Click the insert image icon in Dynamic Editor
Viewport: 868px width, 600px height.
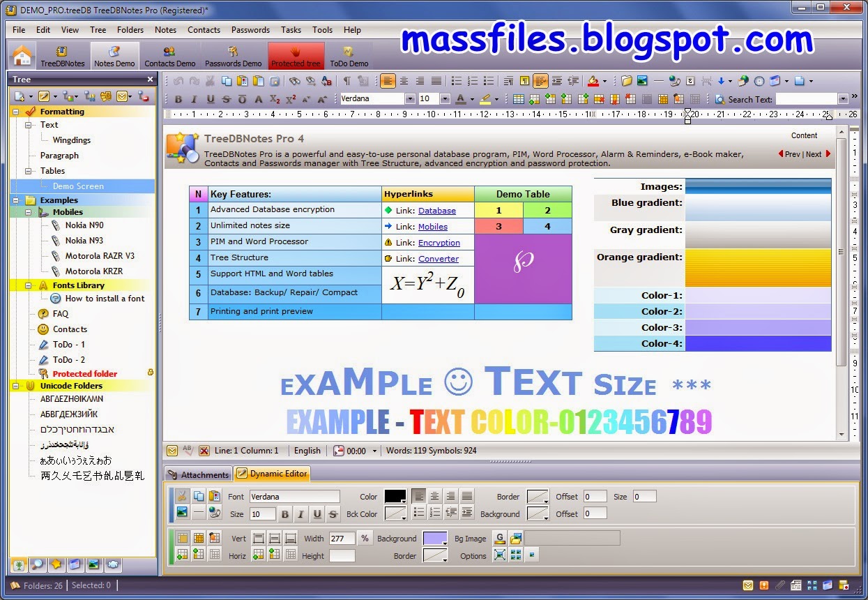[x=182, y=513]
